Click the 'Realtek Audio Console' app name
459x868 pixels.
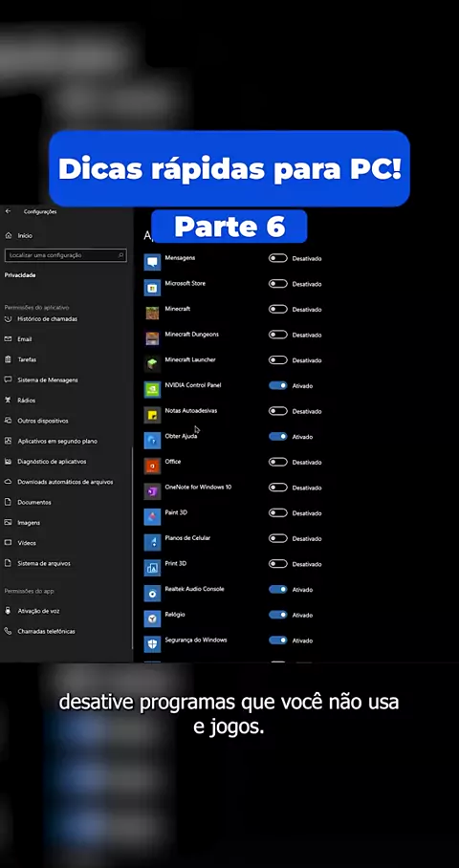pyautogui.click(x=194, y=589)
